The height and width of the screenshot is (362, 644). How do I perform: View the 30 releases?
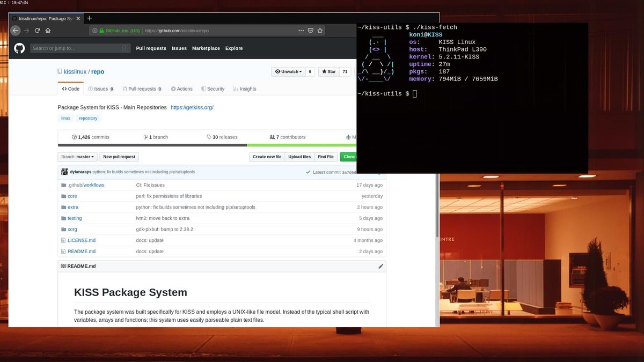click(222, 137)
